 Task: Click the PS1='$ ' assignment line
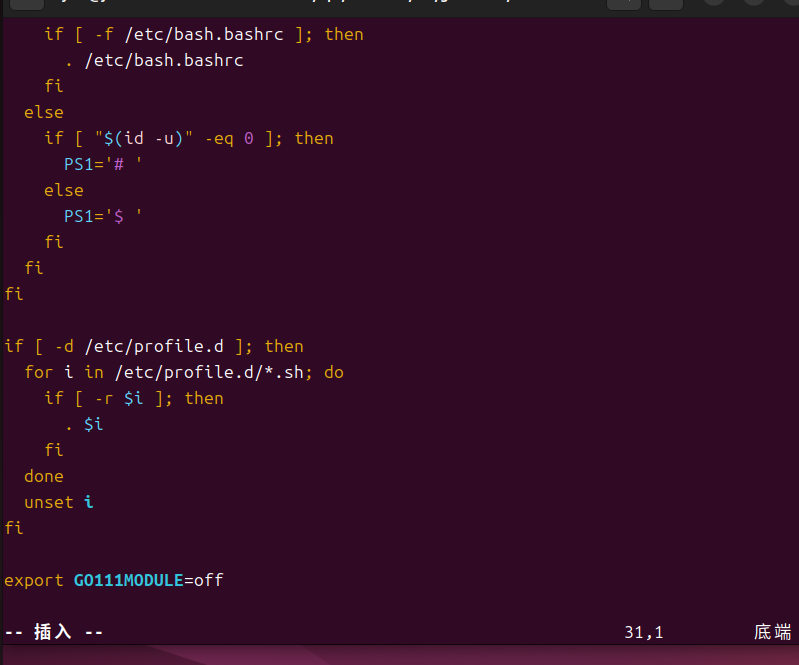pos(103,216)
